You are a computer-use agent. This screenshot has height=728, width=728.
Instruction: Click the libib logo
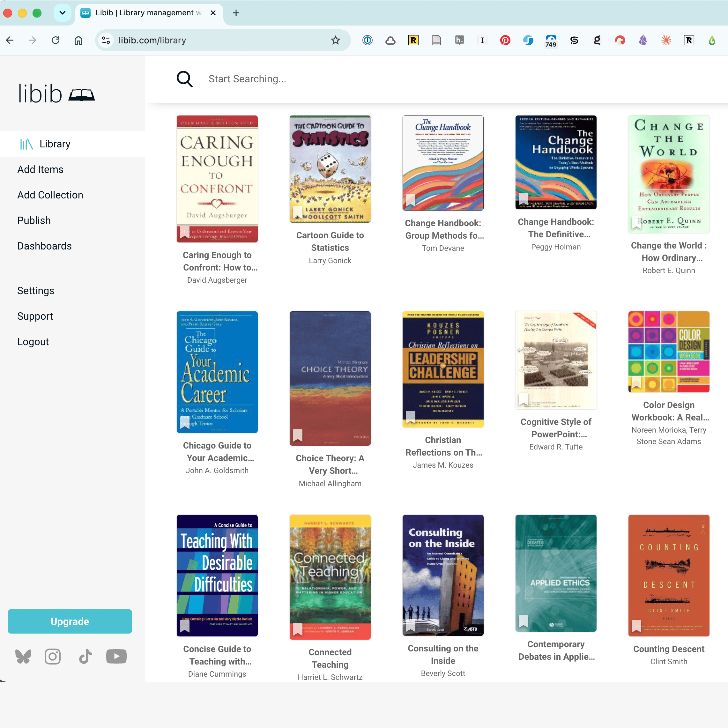(x=56, y=93)
